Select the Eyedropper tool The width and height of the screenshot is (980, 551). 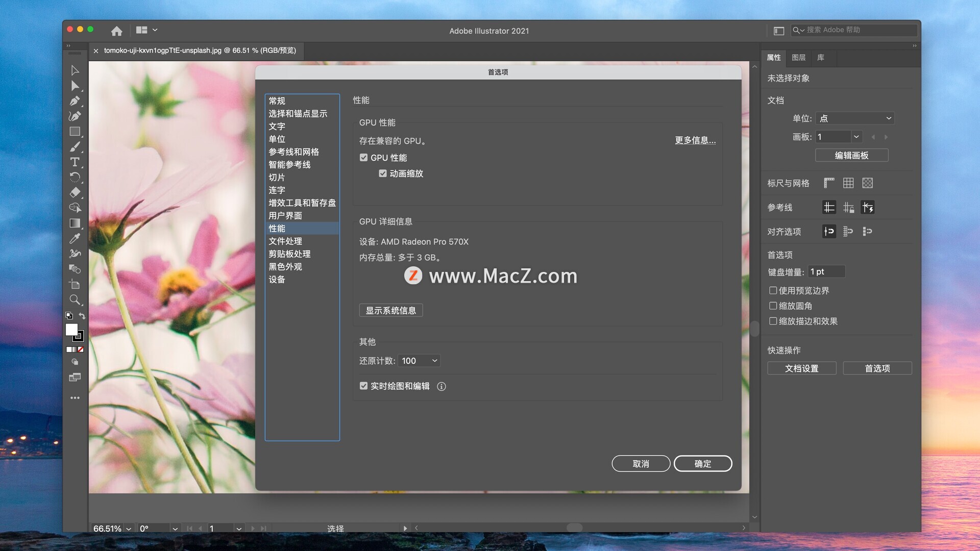75,238
